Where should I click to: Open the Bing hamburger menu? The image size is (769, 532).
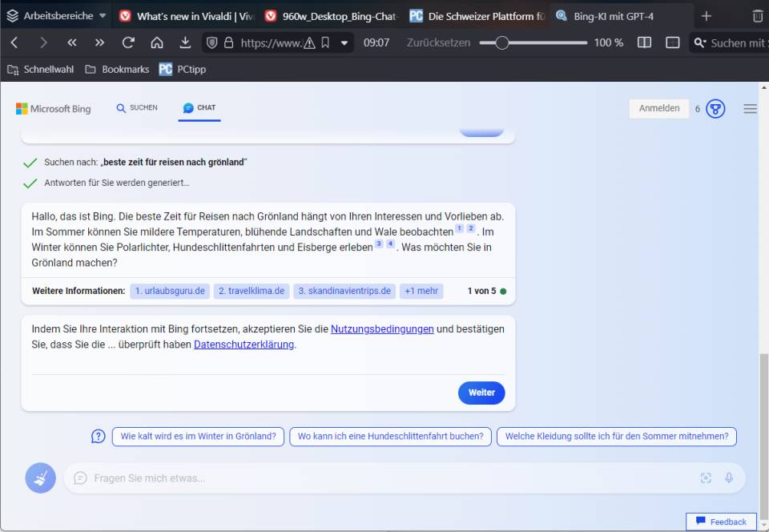[750, 109]
